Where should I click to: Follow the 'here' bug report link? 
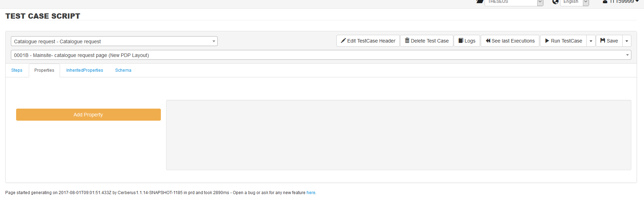[x=311, y=193]
